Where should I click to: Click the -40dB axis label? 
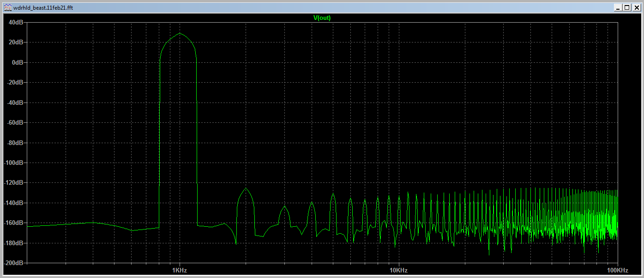(x=15, y=103)
